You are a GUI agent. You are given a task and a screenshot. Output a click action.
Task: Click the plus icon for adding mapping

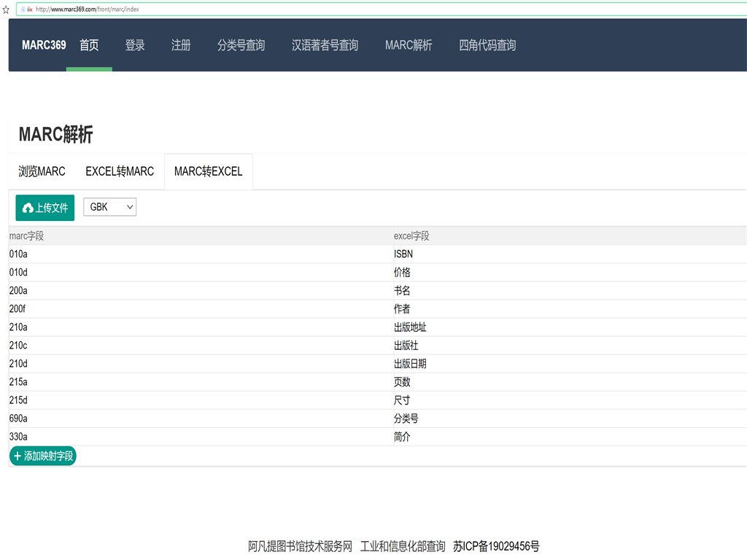[18, 456]
